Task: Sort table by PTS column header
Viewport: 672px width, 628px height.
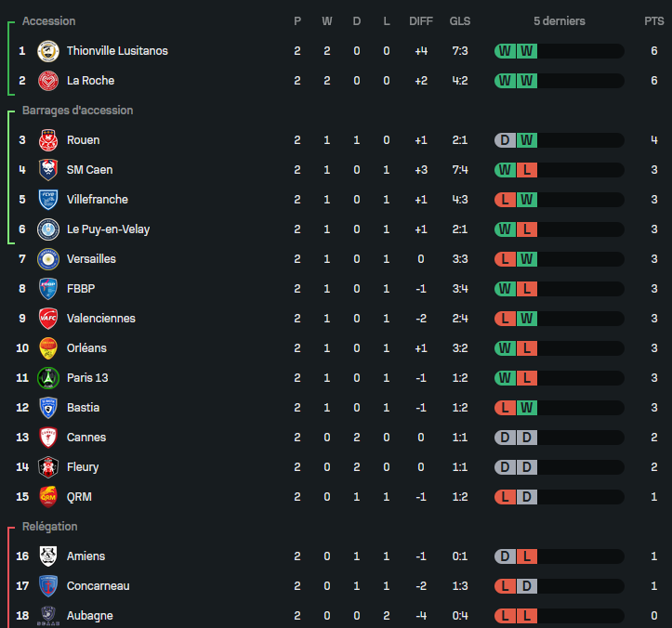Action: [654, 21]
